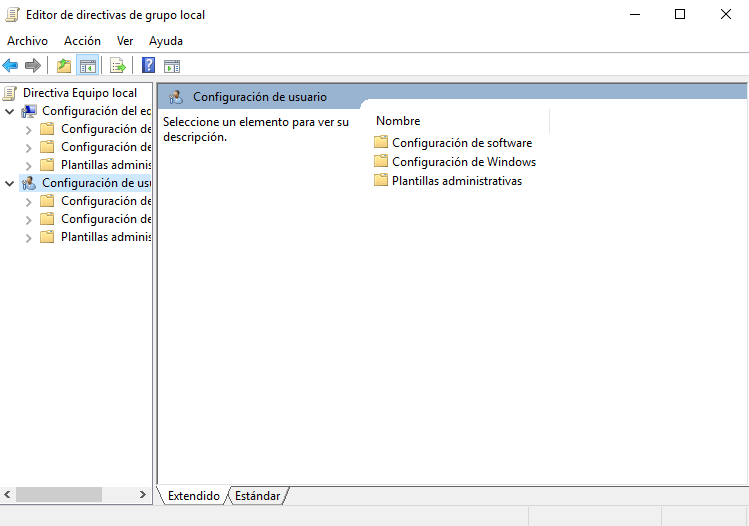Toggle the action pane toolbar icon
749x526 pixels.
172,66
